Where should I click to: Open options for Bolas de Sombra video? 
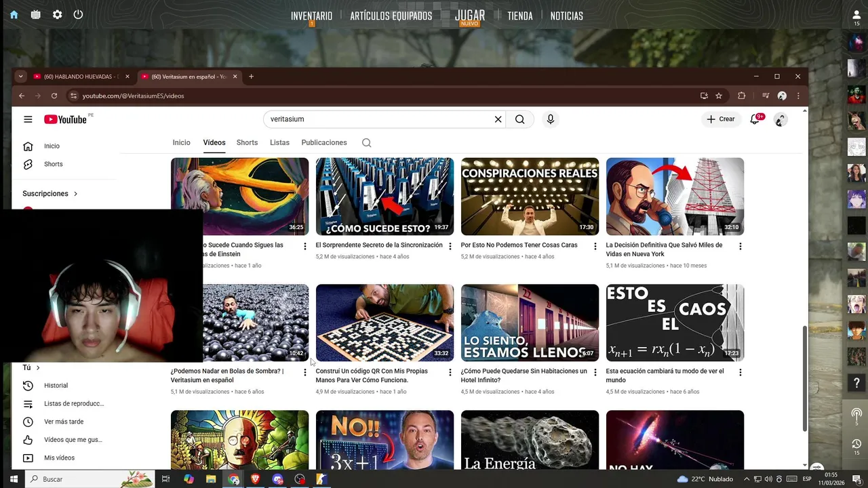click(304, 372)
